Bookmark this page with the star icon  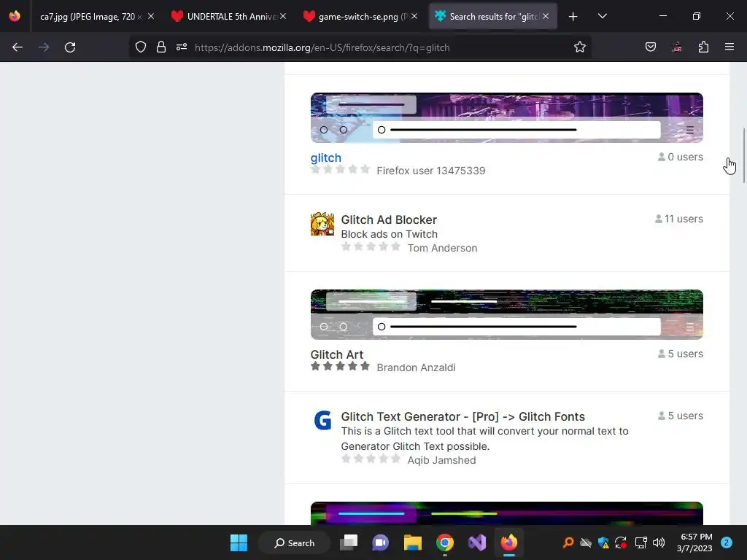click(x=580, y=47)
